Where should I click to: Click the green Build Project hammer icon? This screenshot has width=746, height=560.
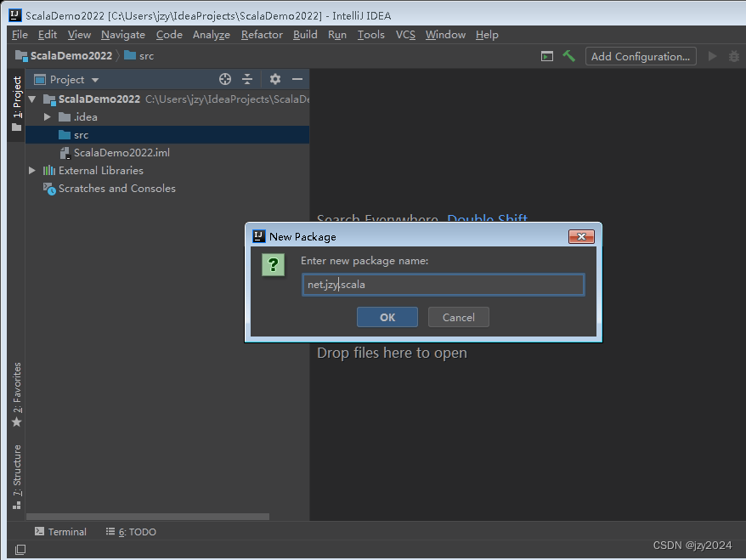pos(569,56)
